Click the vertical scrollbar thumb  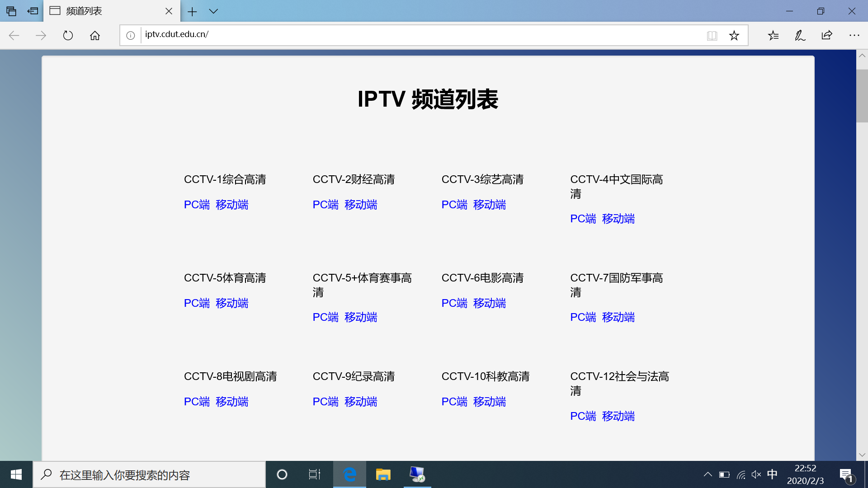point(862,96)
